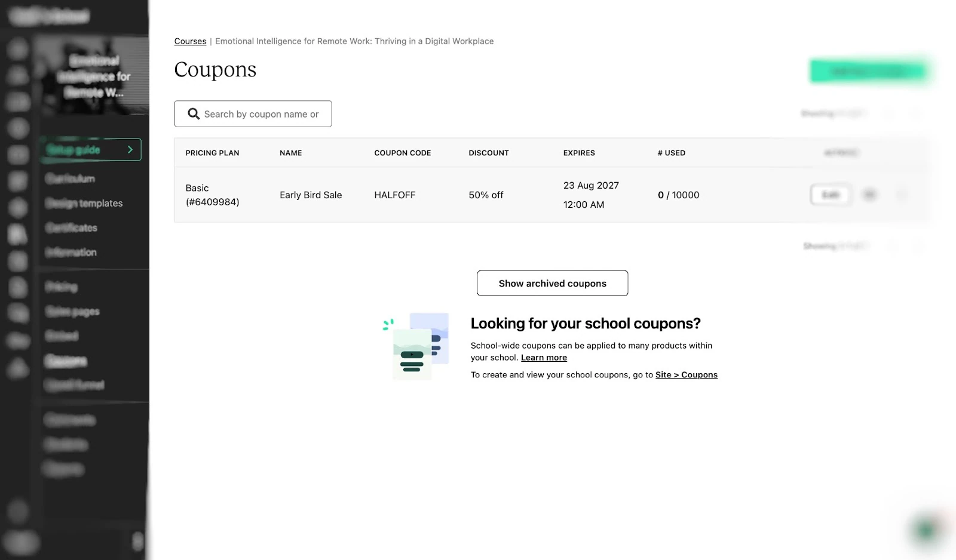The height and width of the screenshot is (560, 956).
Task: Click the '50% off' discount value
Action: coord(486,195)
